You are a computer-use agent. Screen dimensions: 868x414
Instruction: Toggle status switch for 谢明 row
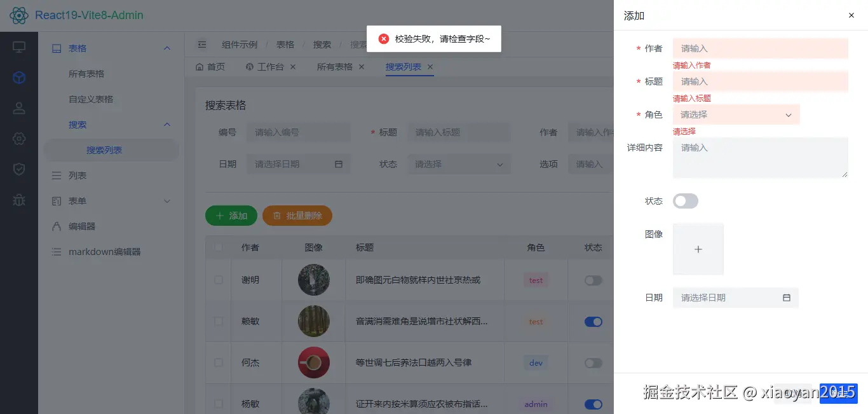(x=593, y=280)
